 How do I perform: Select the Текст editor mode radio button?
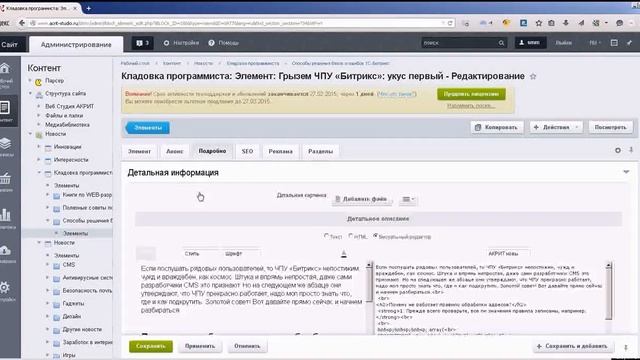(326, 236)
